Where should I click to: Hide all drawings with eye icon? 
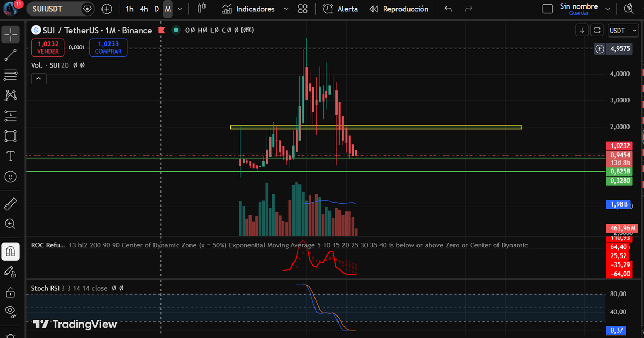tap(11, 312)
